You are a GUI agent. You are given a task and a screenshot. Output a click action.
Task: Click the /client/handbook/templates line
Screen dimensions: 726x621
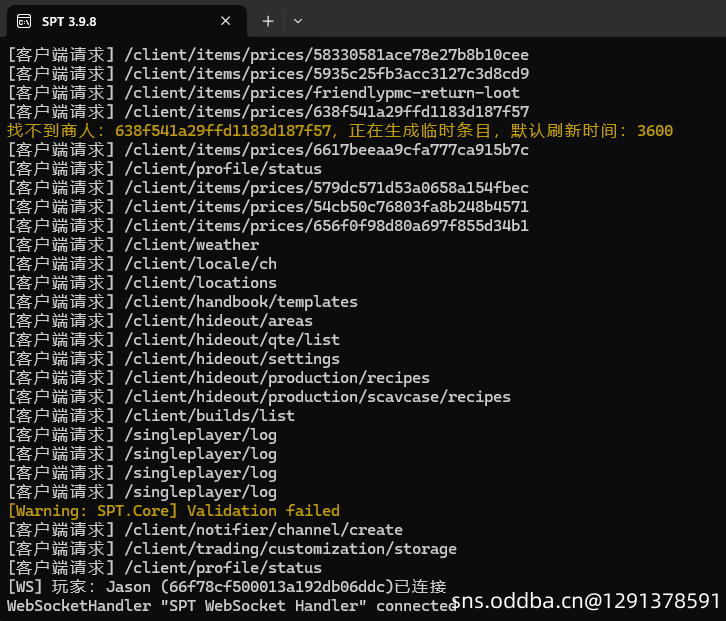[x=183, y=301]
